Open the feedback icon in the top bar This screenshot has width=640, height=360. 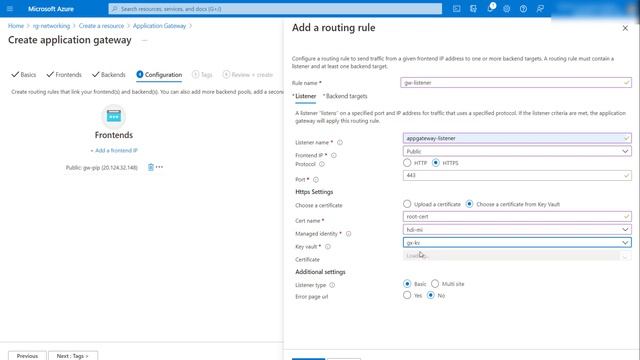(540, 9)
